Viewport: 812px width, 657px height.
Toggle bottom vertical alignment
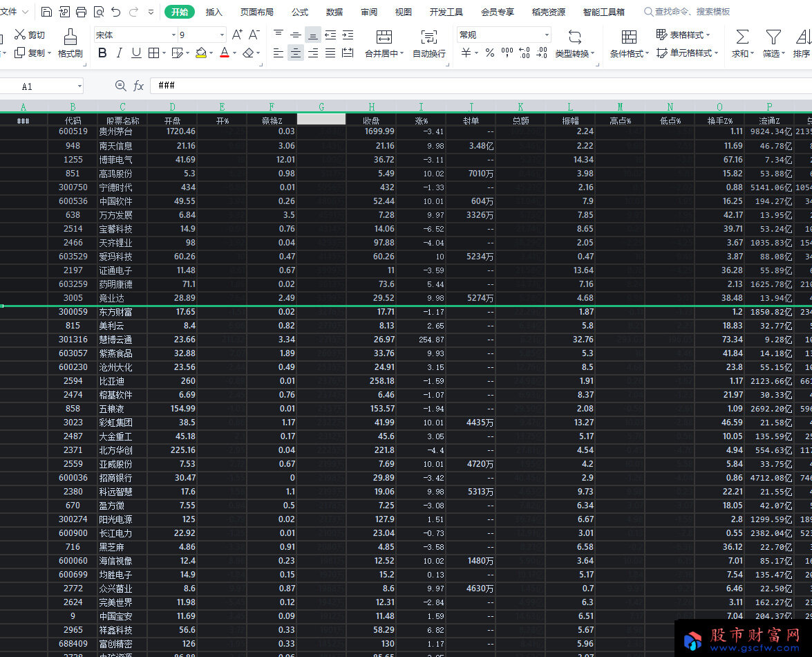[x=313, y=35]
